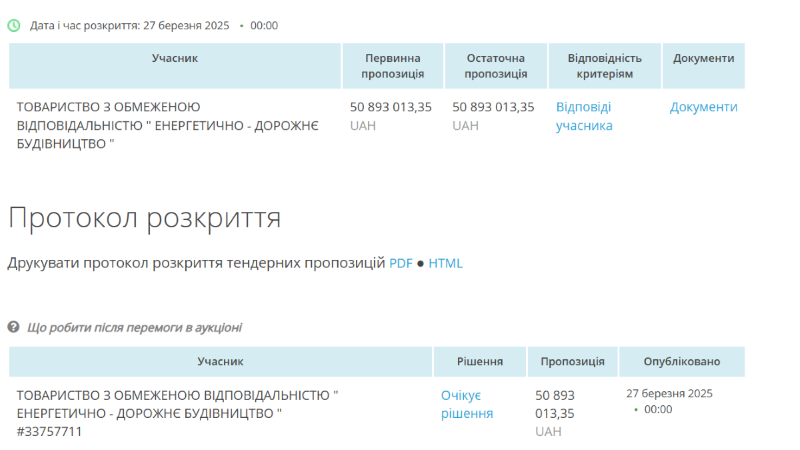Select the "Пропозиція" column header
Screen dimensions: 800x450
572,362
